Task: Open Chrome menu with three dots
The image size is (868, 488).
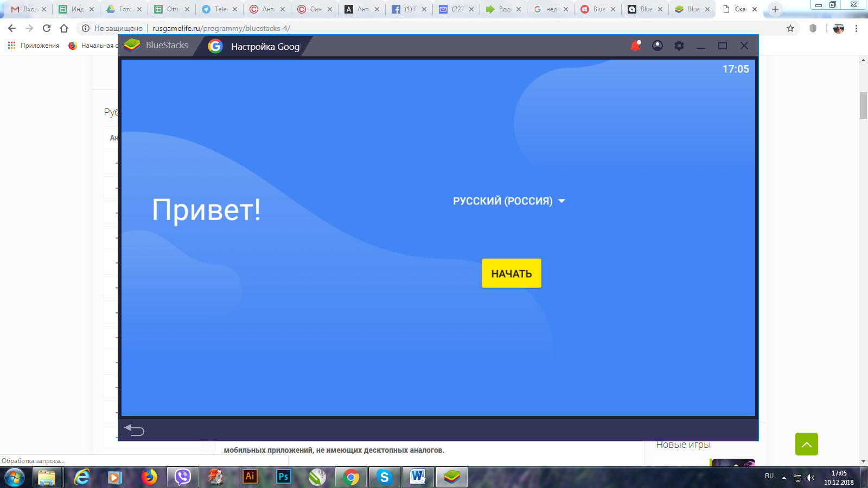Action: click(856, 28)
